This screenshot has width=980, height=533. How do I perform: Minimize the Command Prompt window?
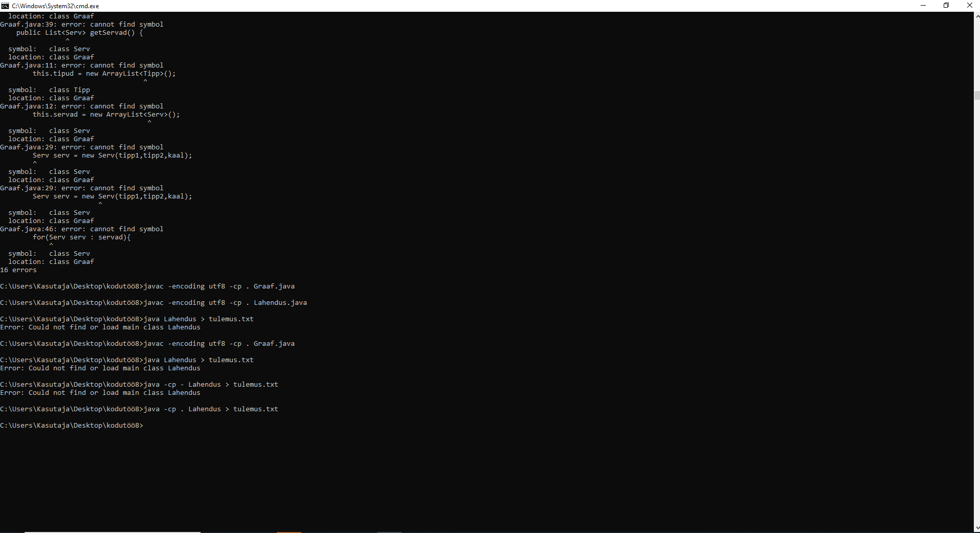tap(923, 6)
